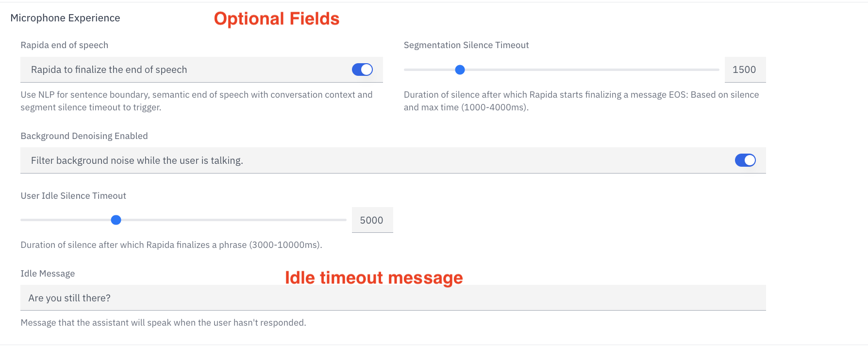Click the Background Denoising Enabled label

pos(84,136)
